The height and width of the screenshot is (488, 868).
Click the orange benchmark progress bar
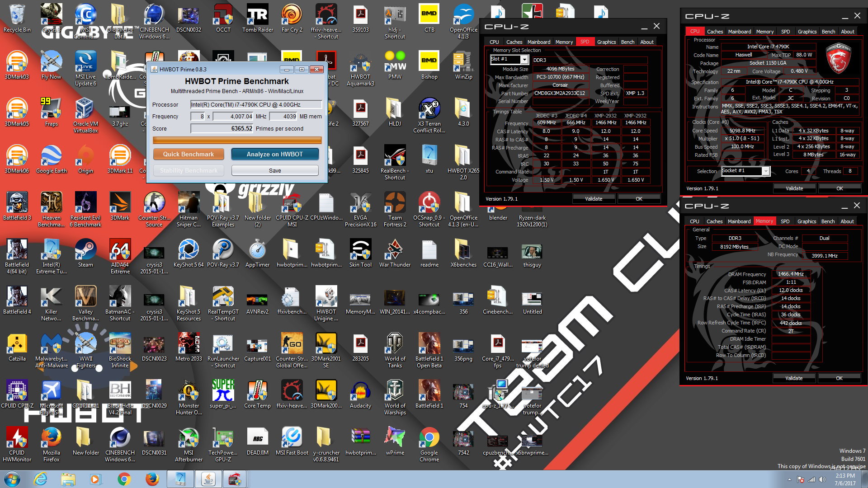coord(237,141)
